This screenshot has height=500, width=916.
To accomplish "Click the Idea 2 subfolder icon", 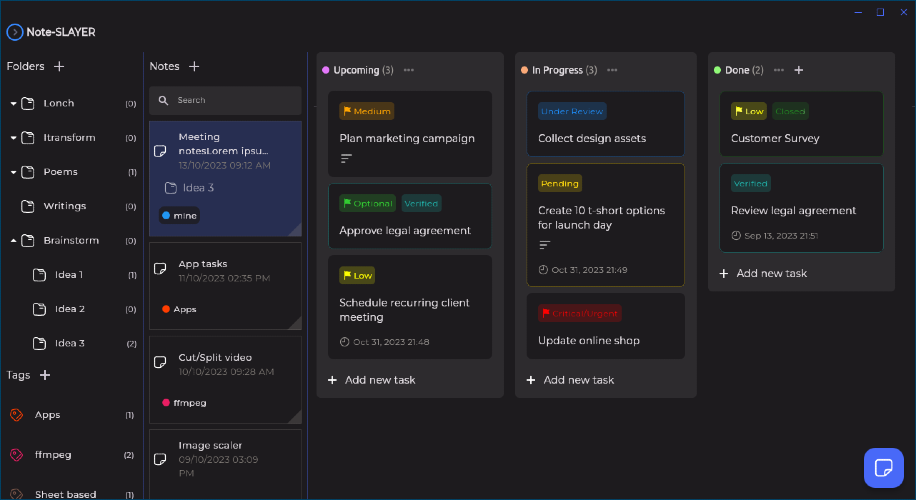I will click(x=39, y=309).
